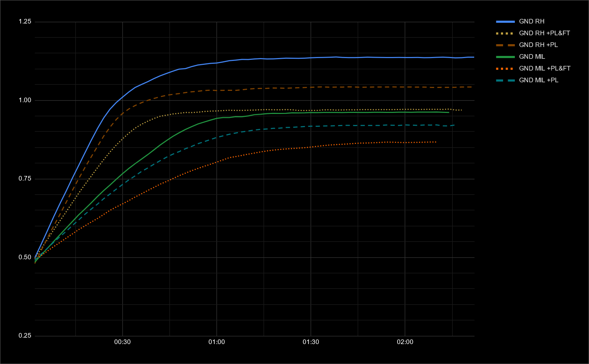Click the solid blue GND RH legend swatch
589x364 pixels.
[x=505, y=21]
